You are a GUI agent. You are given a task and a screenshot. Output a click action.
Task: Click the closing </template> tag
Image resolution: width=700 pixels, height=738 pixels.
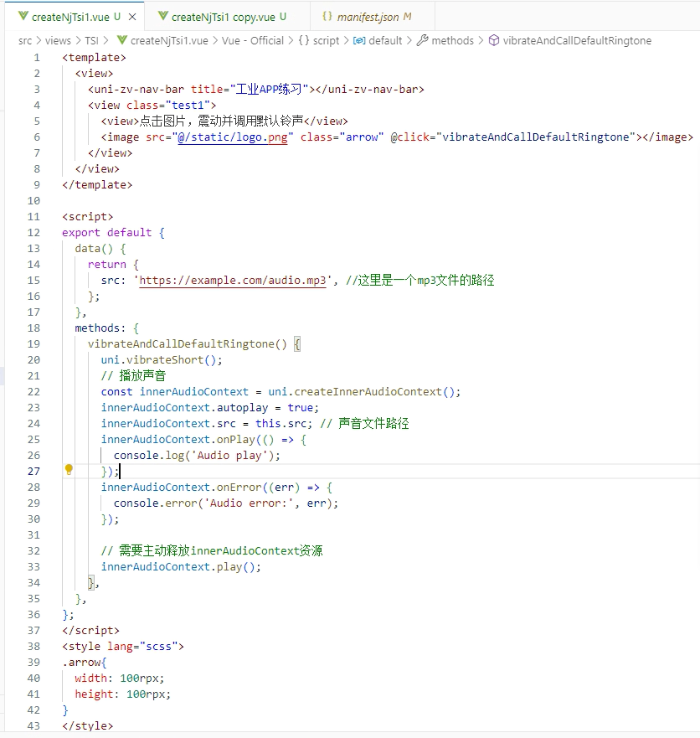97,185
